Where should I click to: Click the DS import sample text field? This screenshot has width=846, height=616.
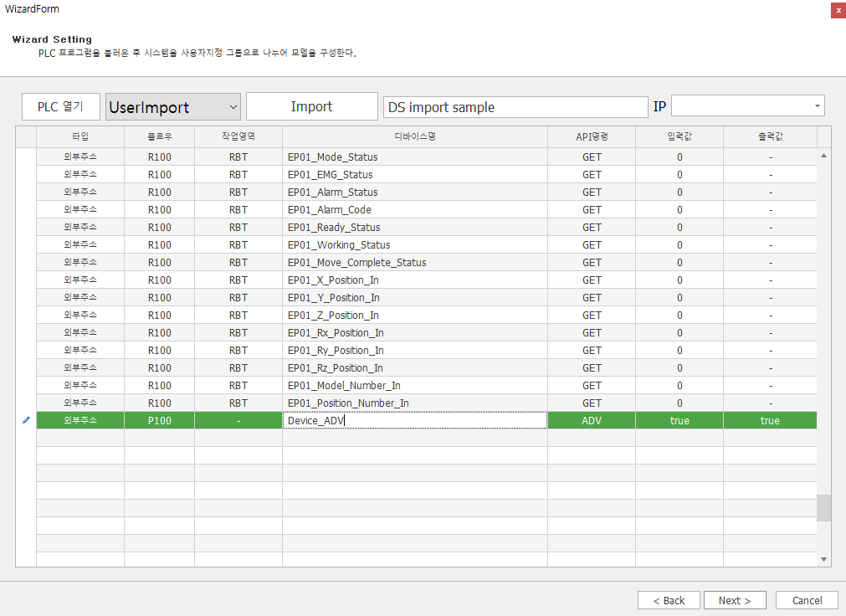515,107
